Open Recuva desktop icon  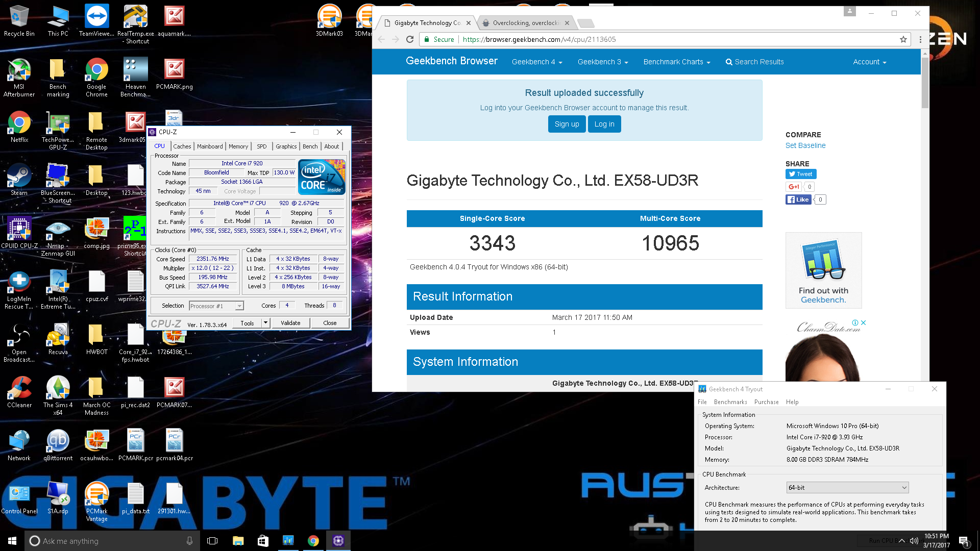(x=58, y=339)
